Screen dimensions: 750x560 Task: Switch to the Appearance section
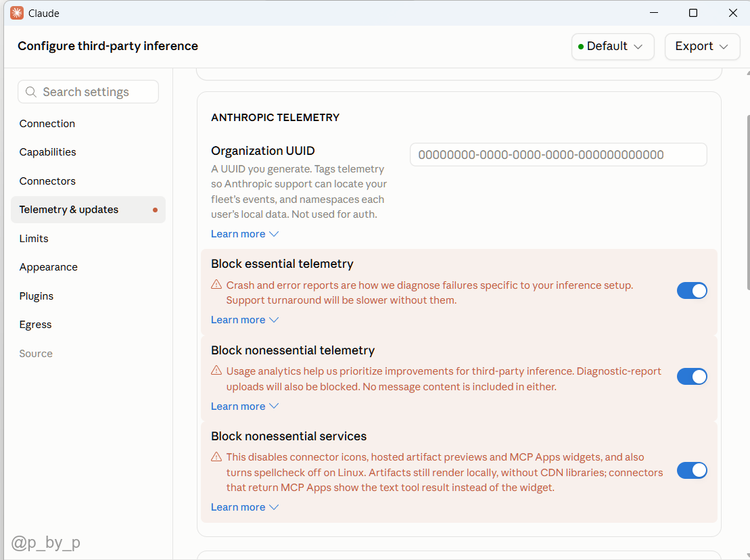(x=88, y=267)
